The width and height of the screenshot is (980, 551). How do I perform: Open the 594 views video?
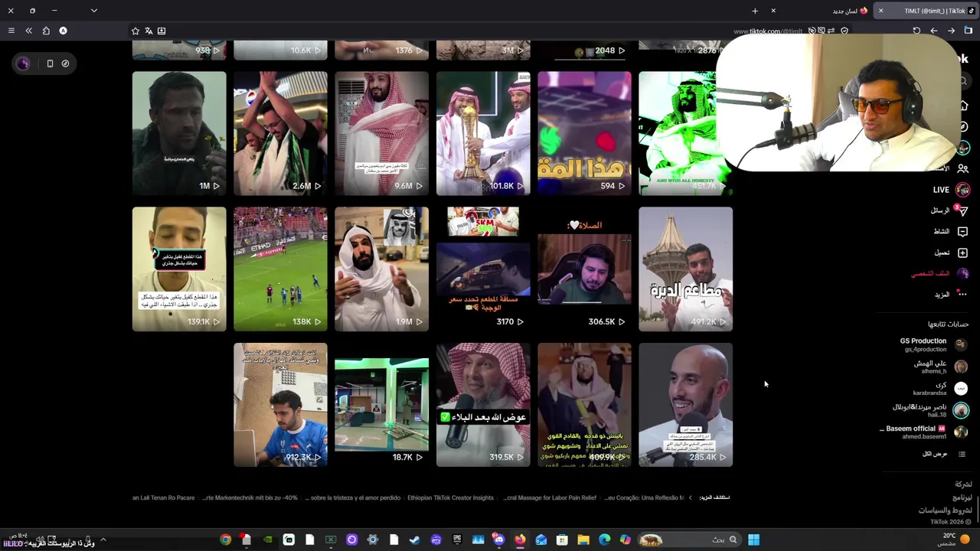(584, 134)
